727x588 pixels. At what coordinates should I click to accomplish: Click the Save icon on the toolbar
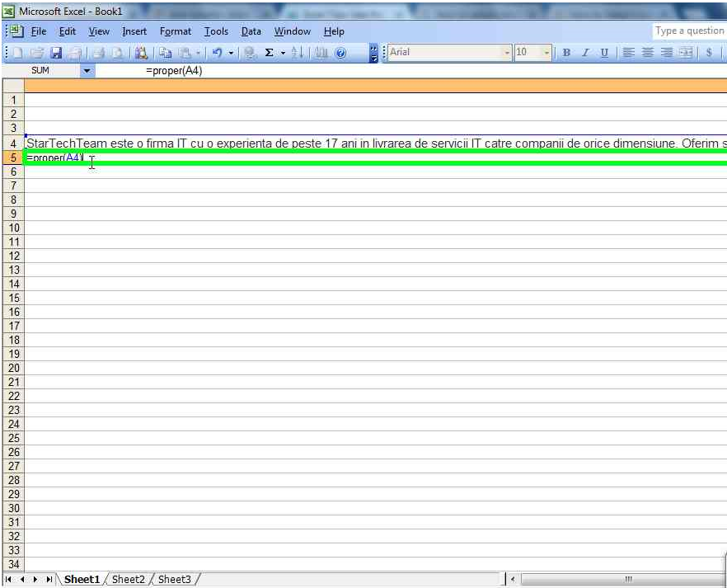(x=56, y=52)
